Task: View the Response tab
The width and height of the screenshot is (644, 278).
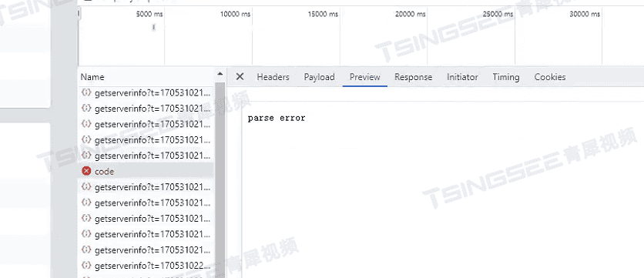Action: [x=413, y=77]
